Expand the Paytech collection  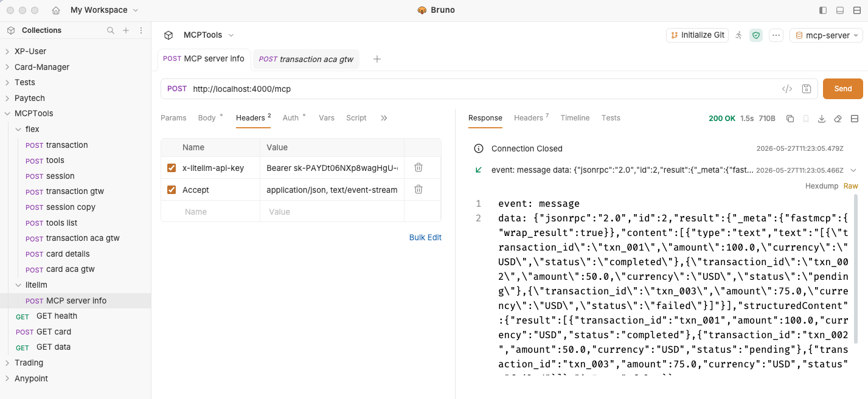point(7,99)
